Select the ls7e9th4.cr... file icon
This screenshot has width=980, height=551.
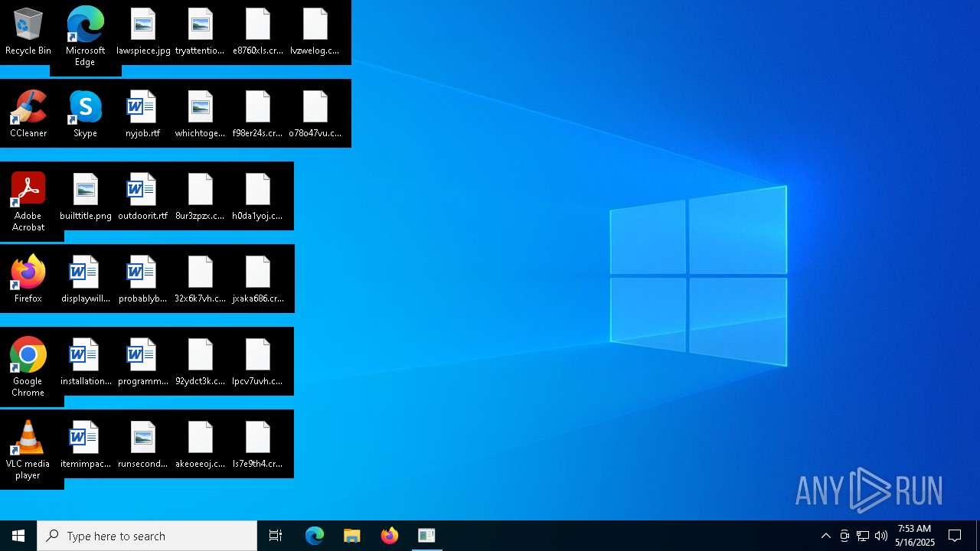point(258,445)
